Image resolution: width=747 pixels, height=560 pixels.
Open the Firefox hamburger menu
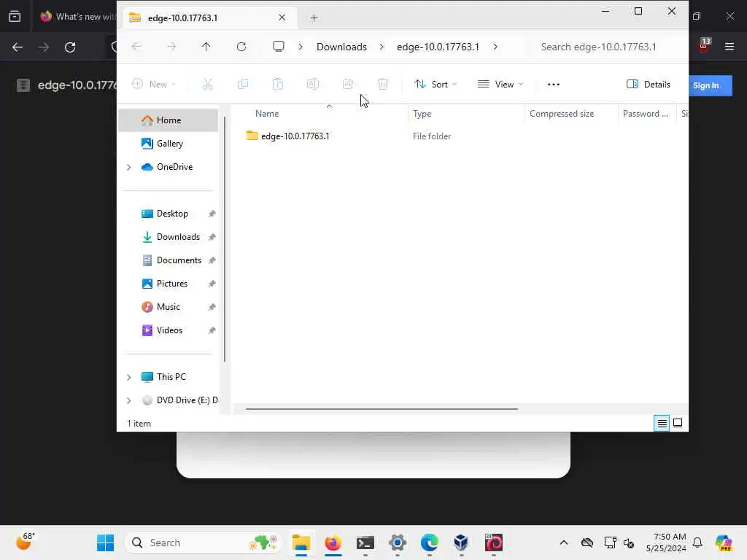click(729, 47)
